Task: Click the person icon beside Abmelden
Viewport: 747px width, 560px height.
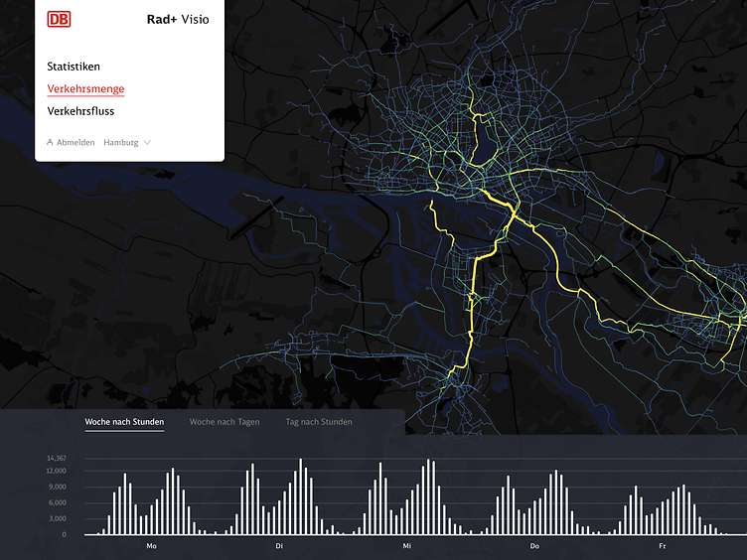Action: (x=50, y=142)
